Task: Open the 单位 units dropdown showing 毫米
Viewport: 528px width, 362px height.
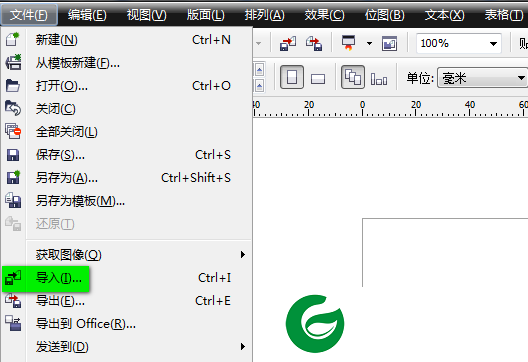Action: [482, 78]
